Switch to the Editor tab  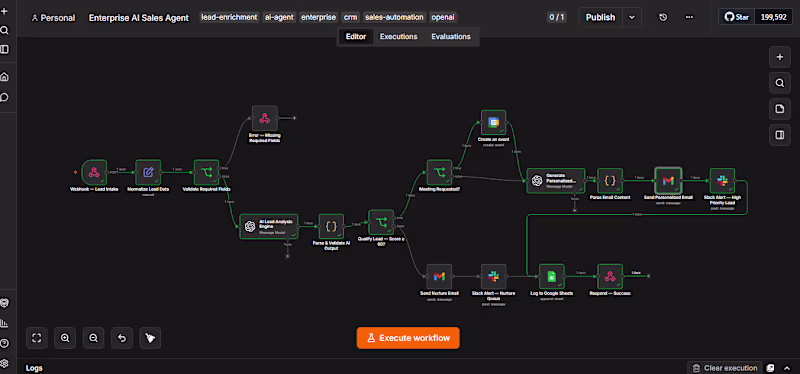(356, 37)
